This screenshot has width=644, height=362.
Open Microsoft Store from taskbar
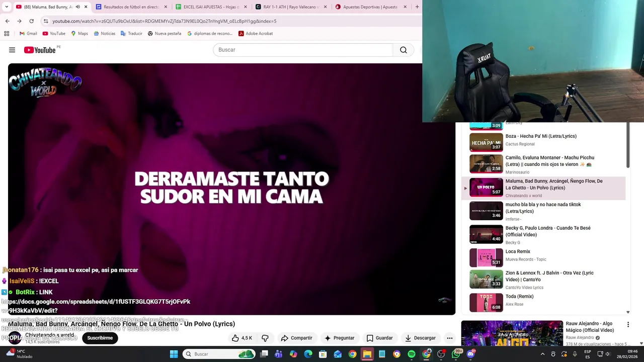tap(323, 354)
